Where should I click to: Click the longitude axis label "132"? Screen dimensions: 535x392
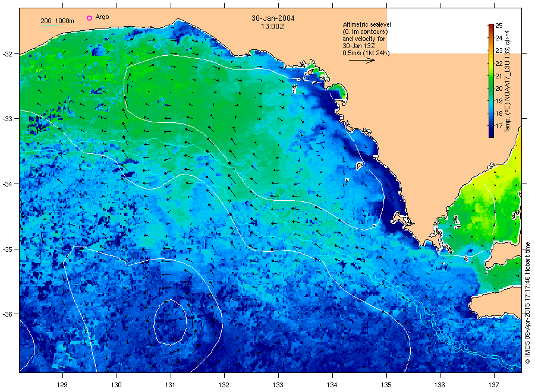(224, 385)
